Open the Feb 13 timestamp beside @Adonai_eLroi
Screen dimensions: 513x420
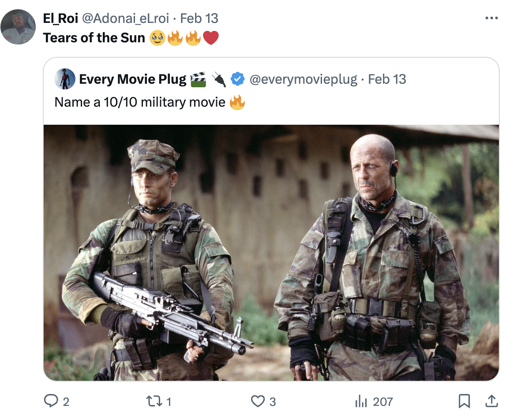(x=199, y=18)
